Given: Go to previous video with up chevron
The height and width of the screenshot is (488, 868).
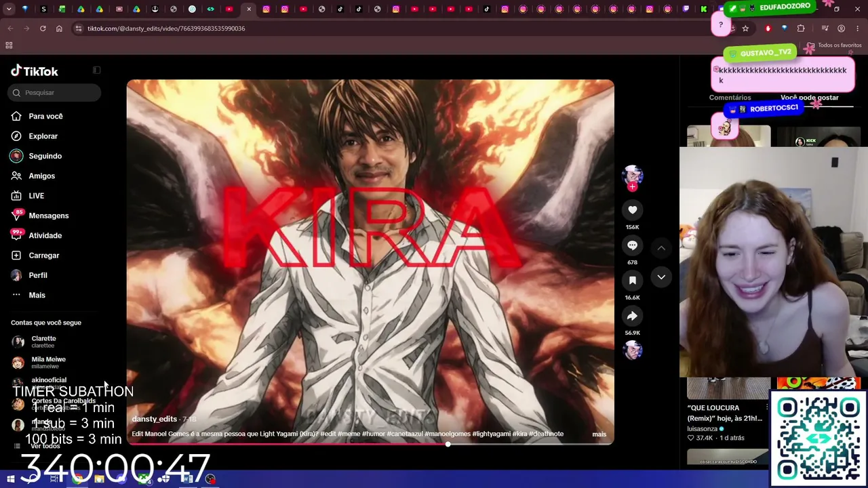Looking at the screenshot, I should click(x=661, y=248).
